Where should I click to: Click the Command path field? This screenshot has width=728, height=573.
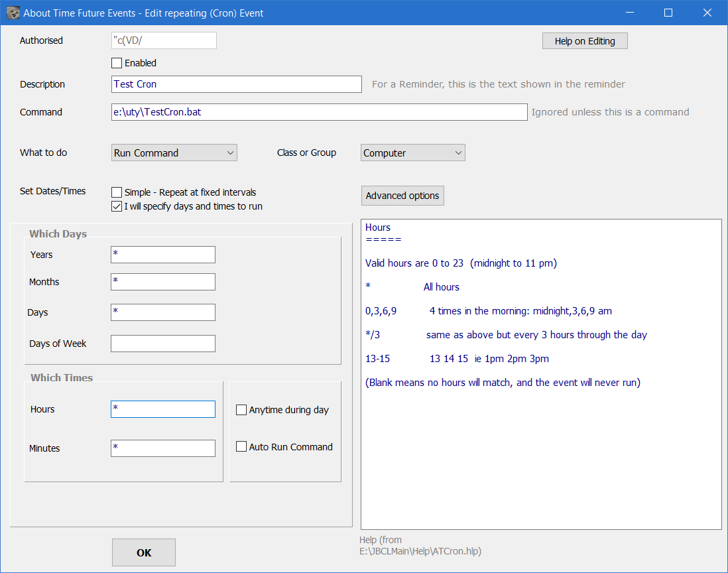pyautogui.click(x=318, y=112)
